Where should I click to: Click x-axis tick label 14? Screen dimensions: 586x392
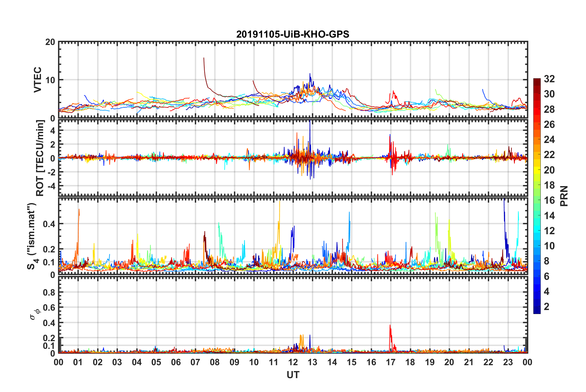point(332,362)
